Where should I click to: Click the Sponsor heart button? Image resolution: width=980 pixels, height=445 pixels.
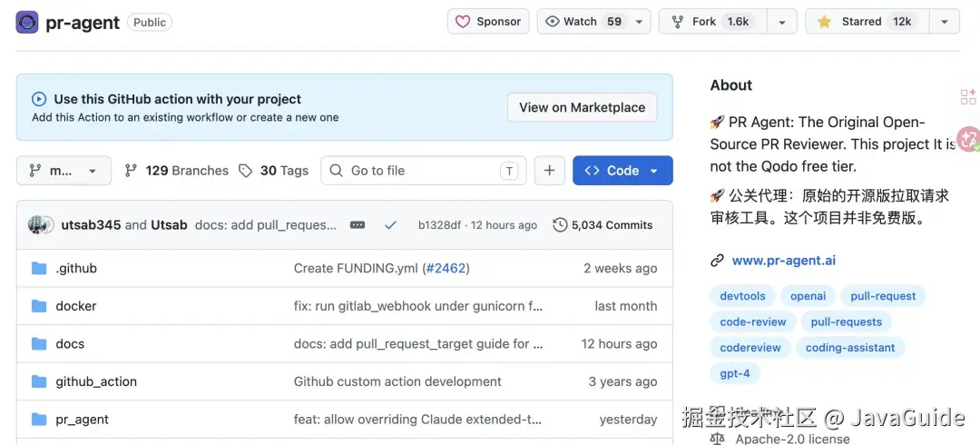tap(488, 21)
